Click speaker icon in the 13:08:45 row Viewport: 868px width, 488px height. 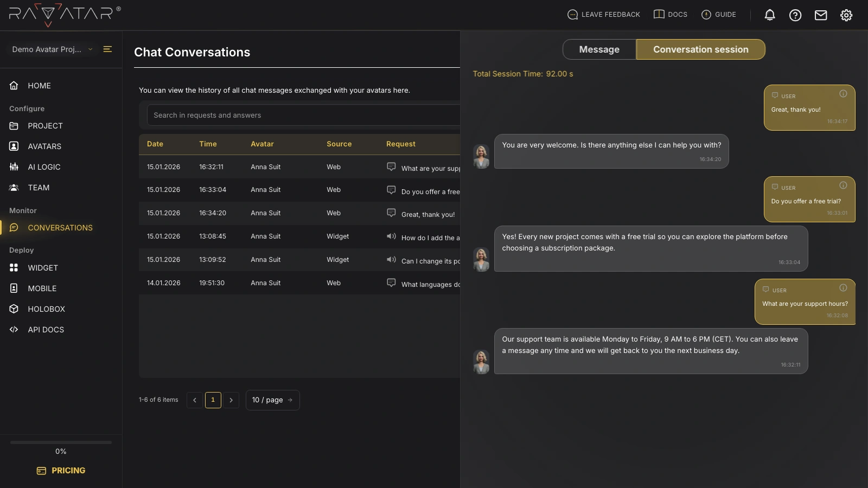(x=391, y=236)
